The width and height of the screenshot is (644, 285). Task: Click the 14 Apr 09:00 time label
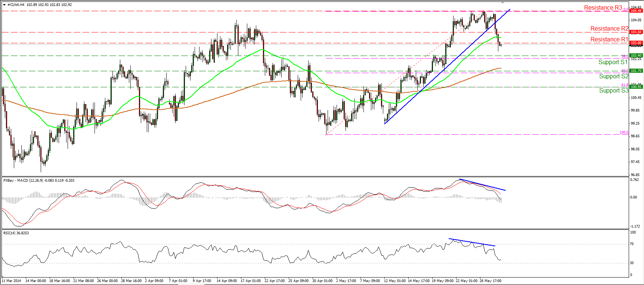[227, 281]
